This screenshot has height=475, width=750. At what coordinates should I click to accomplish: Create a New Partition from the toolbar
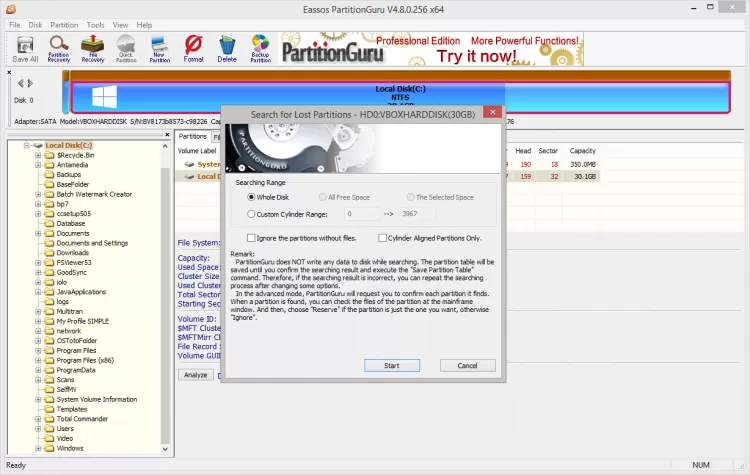pos(160,50)
